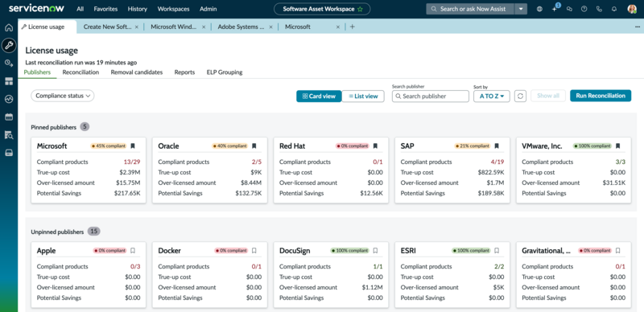The height and width of the screenshot is (312, 644).
Task: Close the Adobe Systems tab
Action: click(271, 27)
